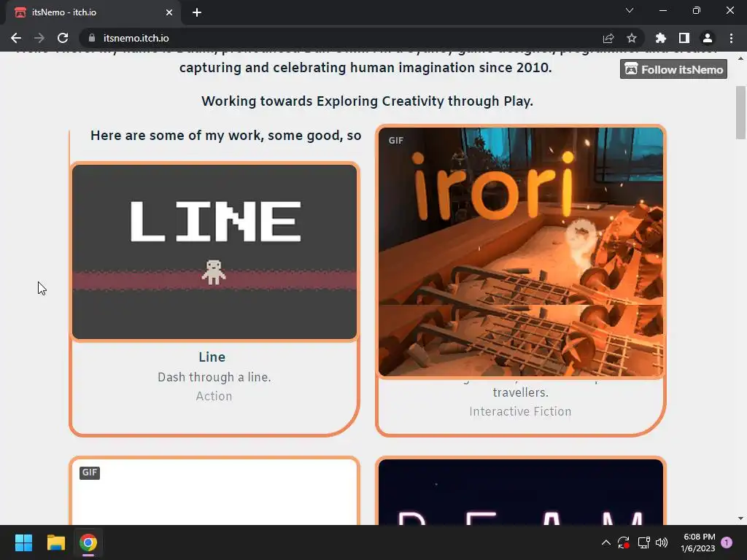
Task: Click 'Working towards Exploring Creativity through Play.' text
Action: (368, 101)
